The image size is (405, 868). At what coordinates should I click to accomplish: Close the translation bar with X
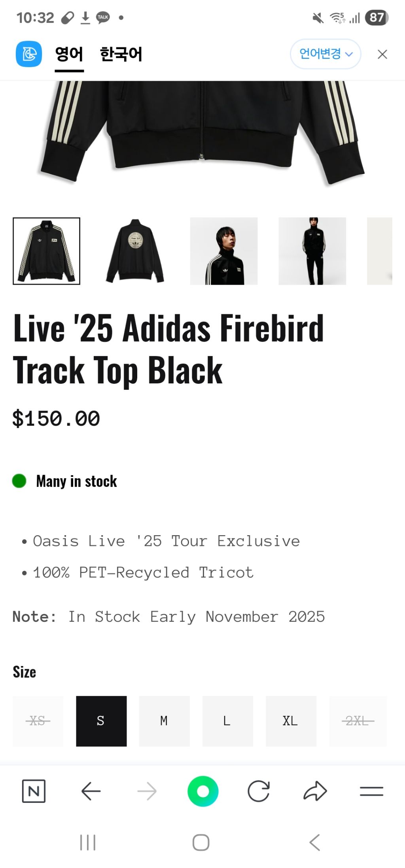(x=382, y=54)
